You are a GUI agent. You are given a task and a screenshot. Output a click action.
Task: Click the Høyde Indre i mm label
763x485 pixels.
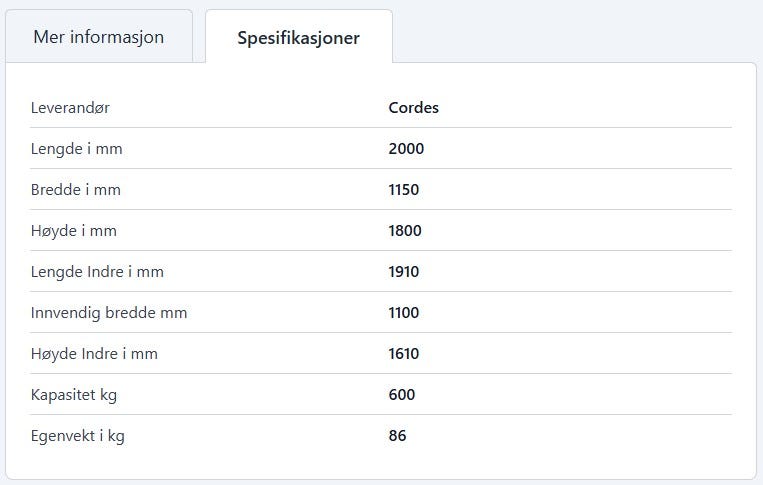pyautogui.click(x=94, y=354)
